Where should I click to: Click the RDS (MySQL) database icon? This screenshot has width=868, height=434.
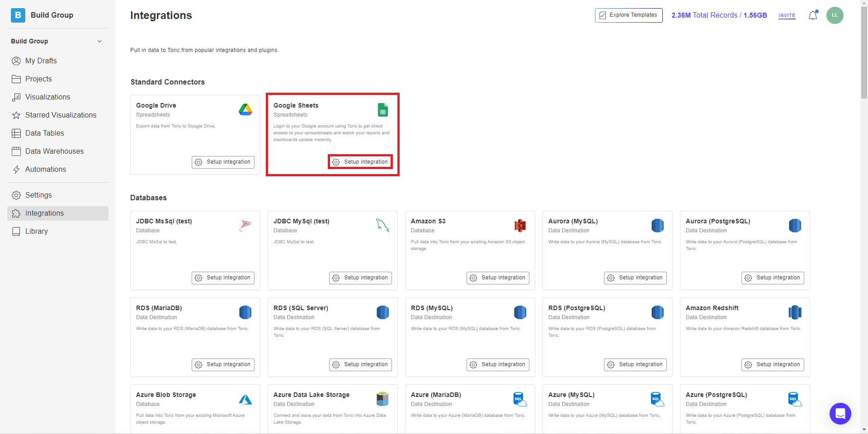pyautogui.click(x=520, y=312)
